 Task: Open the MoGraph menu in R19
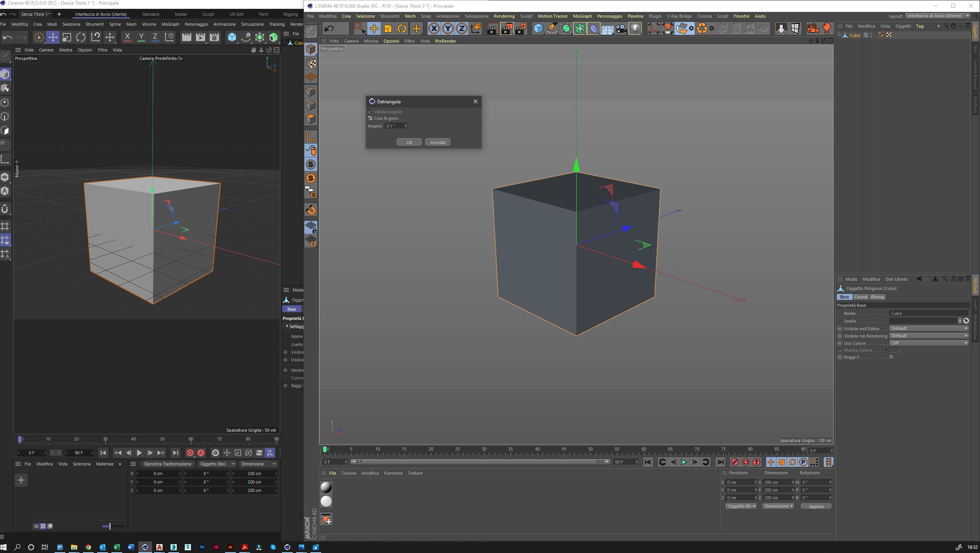coord(582,16)
